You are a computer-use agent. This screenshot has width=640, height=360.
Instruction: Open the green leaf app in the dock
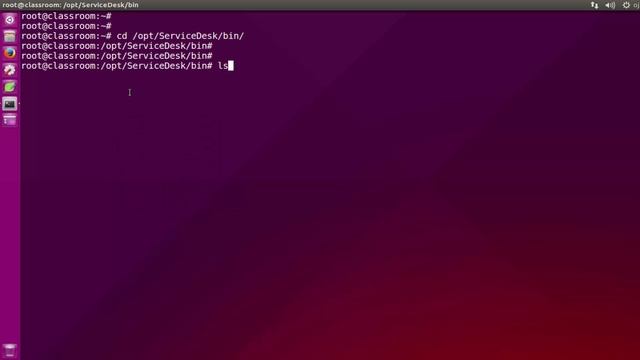[9, 87]
